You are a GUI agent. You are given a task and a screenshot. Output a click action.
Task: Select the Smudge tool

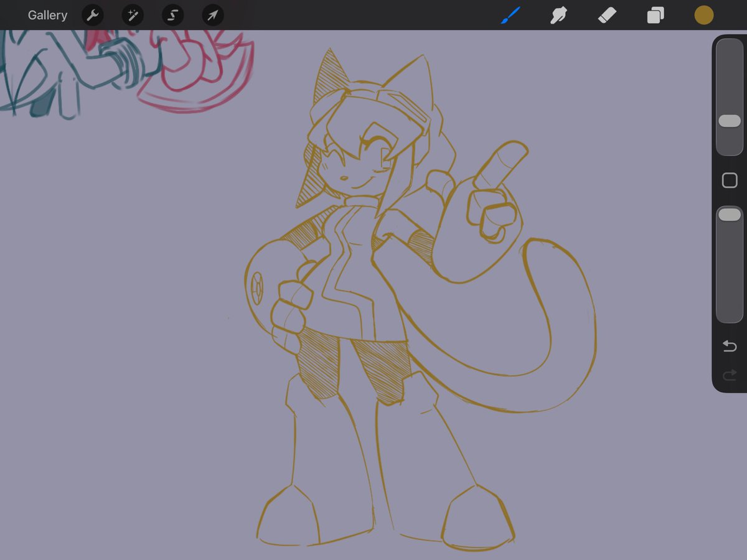[558, 16]
